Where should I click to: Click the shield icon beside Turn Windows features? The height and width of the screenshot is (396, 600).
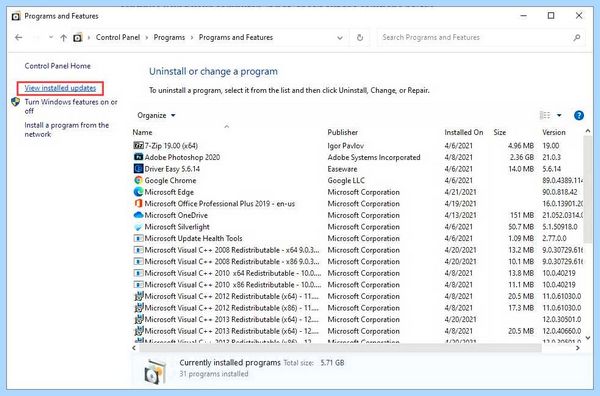point(16,102)
